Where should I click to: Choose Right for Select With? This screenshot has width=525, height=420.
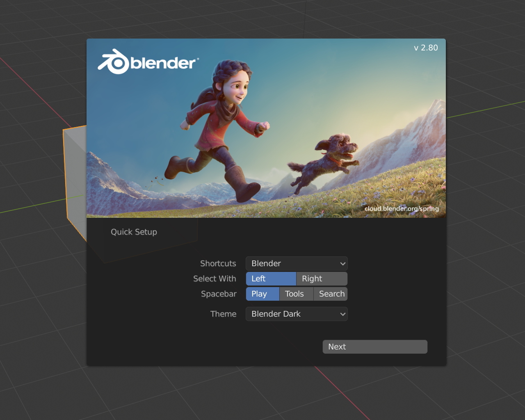pyautogui.click(x=322, y=278)
